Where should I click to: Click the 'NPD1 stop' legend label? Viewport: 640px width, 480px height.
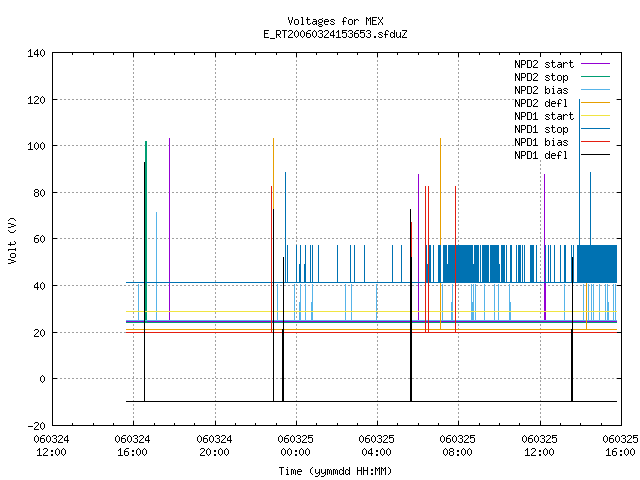[541, 129]
